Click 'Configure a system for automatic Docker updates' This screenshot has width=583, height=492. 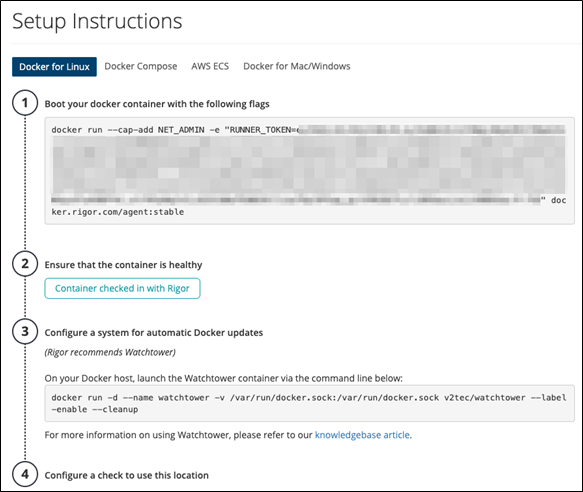point(154,332)
